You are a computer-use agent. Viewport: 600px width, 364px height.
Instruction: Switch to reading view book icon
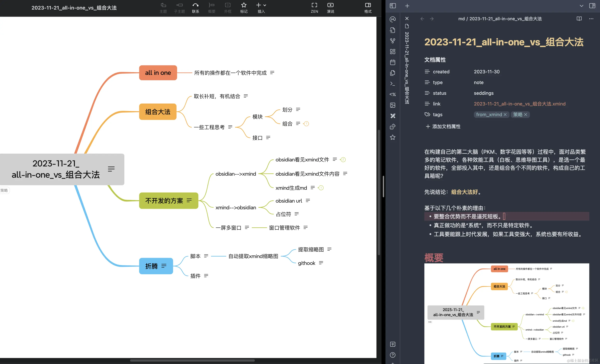tap(579, 19)
